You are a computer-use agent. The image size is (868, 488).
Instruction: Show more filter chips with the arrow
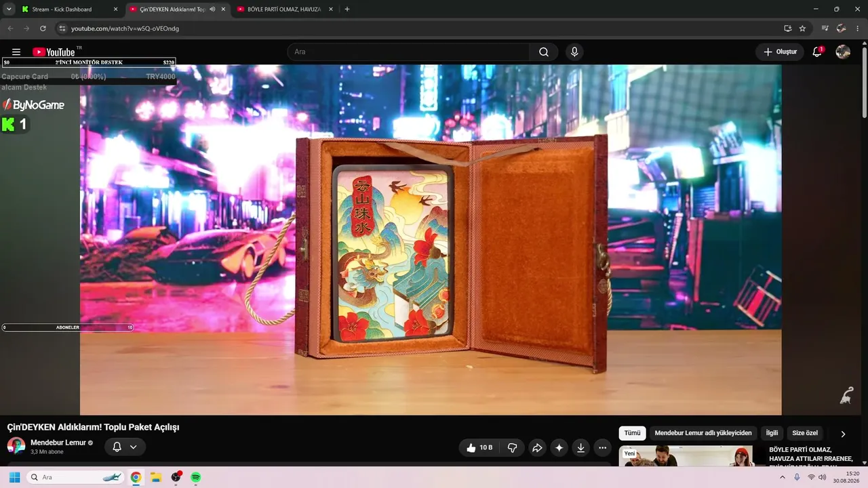pos(843,434)
